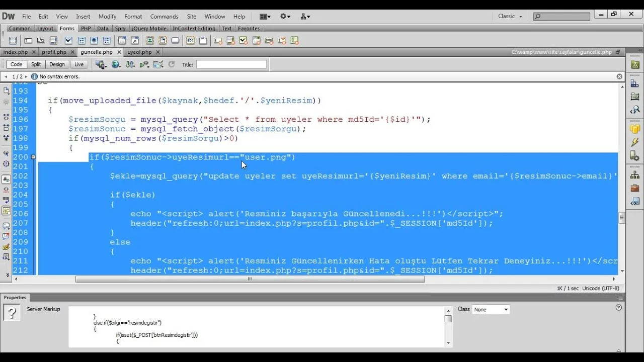Image resolution: width=644 pixels, height=362 pixels.
Task: Open the File Management arrows icon
Action: [130, 64]
